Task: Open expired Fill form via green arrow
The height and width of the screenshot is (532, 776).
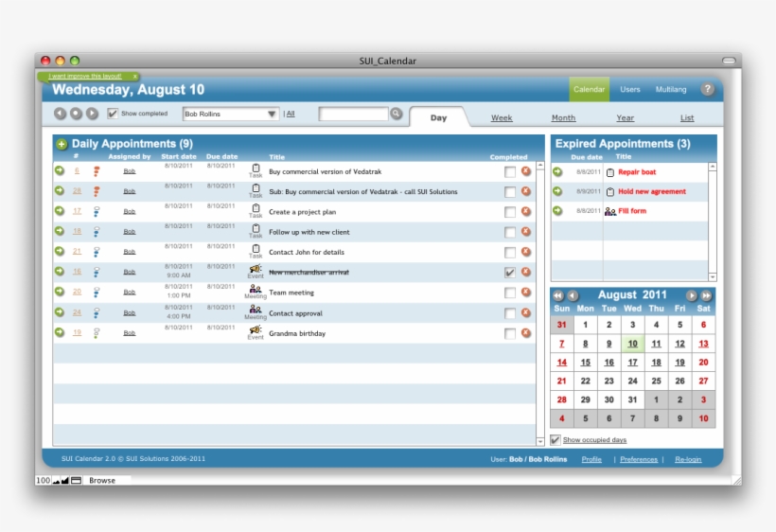Action: 557,211
